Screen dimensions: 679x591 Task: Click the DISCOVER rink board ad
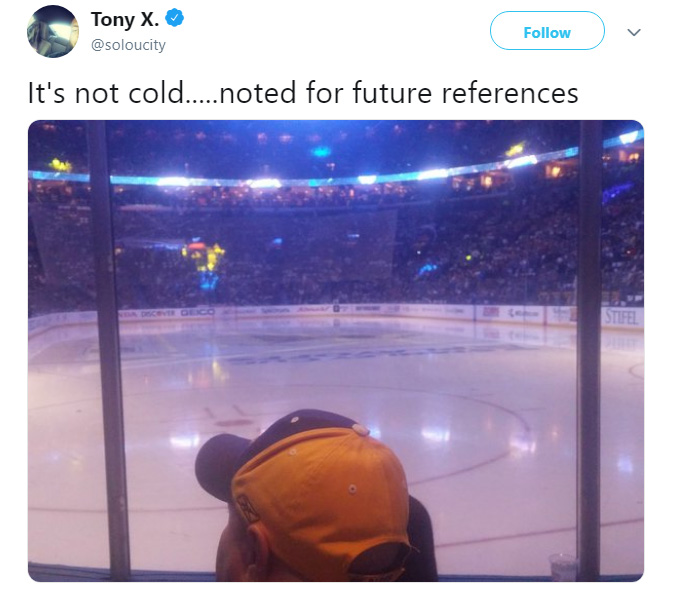[158, 313]
